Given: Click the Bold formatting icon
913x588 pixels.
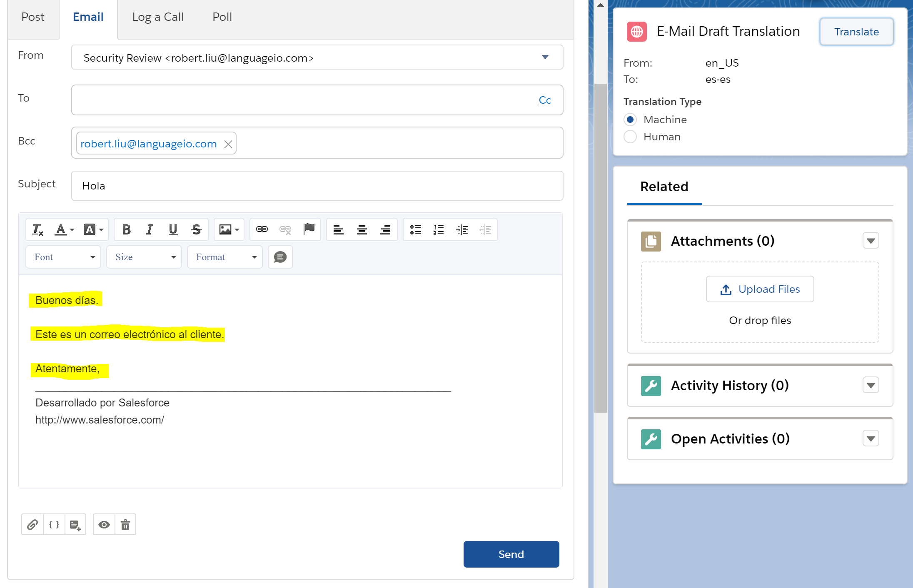Looking at the screenshot, I should [127, 229].
